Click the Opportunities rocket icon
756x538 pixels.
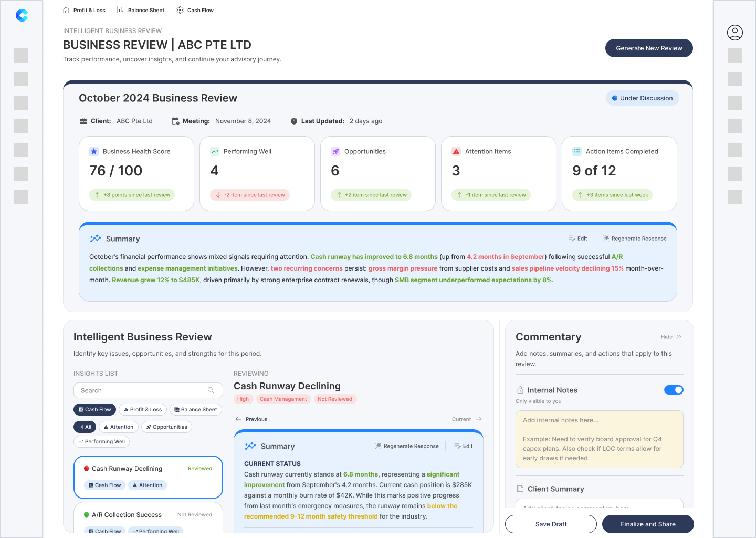[x=335, y=151]
